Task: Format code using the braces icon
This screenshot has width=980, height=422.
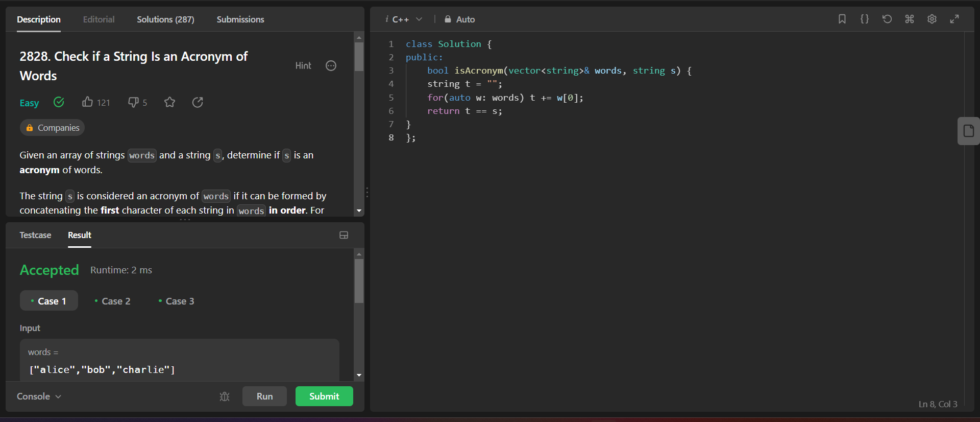Action: [865, 19]
